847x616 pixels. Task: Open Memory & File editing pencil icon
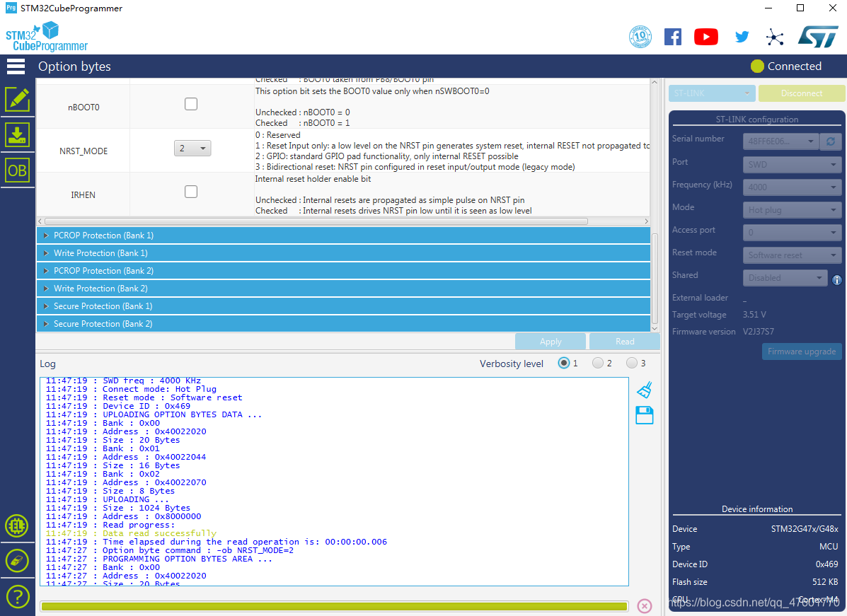pyautogui.click(x=17, y=99)
